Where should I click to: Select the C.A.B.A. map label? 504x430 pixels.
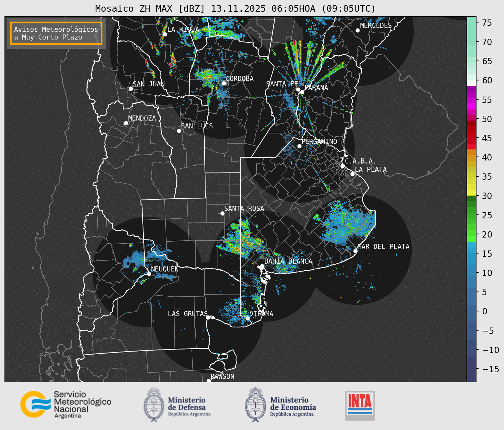click(x=360, y=161)
